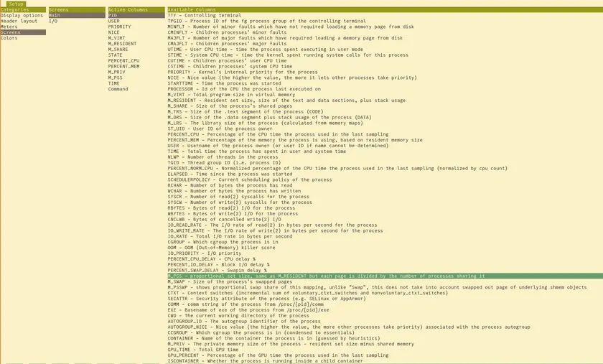Image resolution: width=603 pixels, height=364 pixels.
Task: Choose the highlighted M_PSS available column
Action: click(327, 276)
